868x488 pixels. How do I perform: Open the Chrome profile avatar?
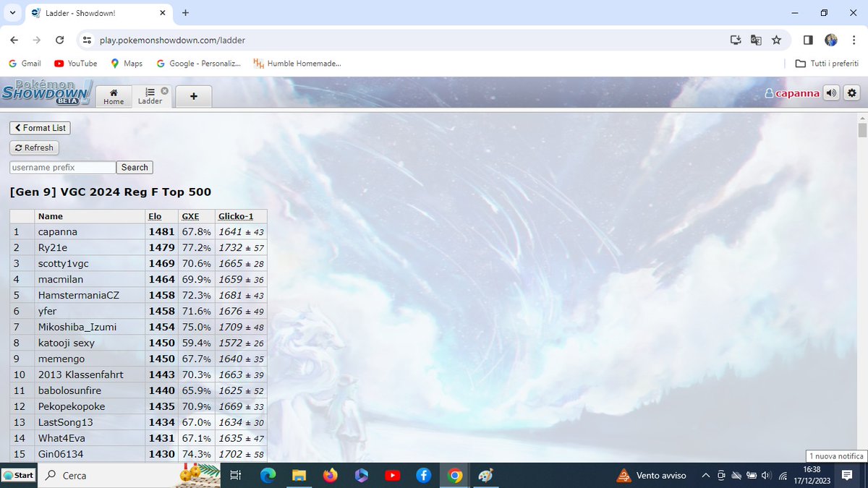tap(831, 40)
